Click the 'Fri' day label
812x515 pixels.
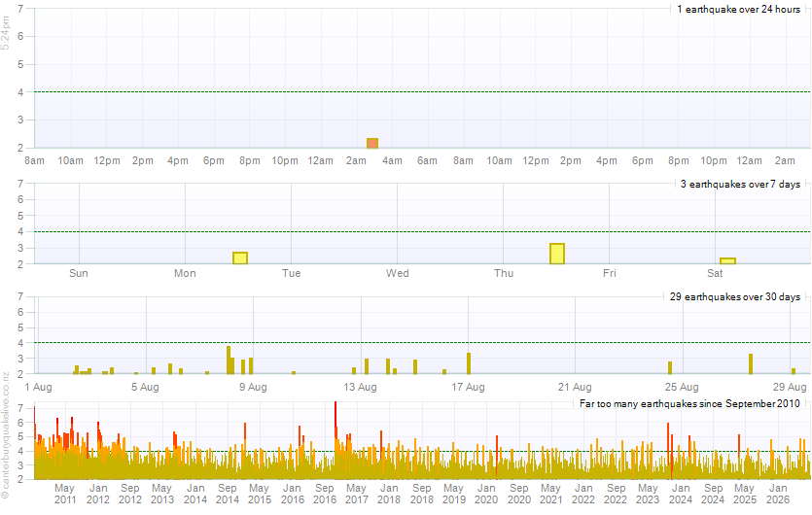pyautogui.click(x=610, y=273)
